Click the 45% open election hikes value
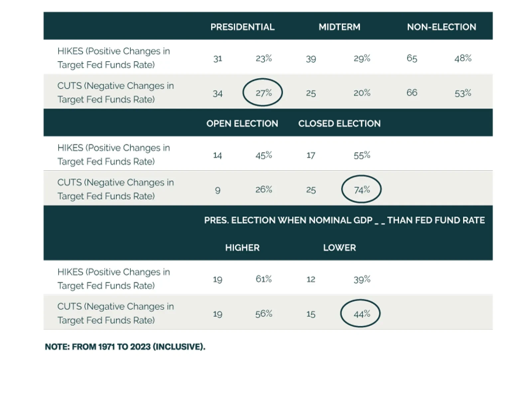Viewport: 532px width, 395px height. click(x=263, y=155)
